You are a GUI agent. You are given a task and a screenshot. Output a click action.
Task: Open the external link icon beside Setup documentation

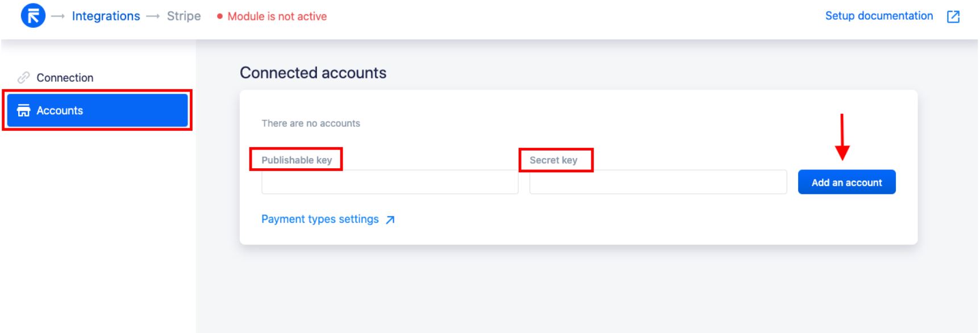pyautogui.click(x=953, y=16)
